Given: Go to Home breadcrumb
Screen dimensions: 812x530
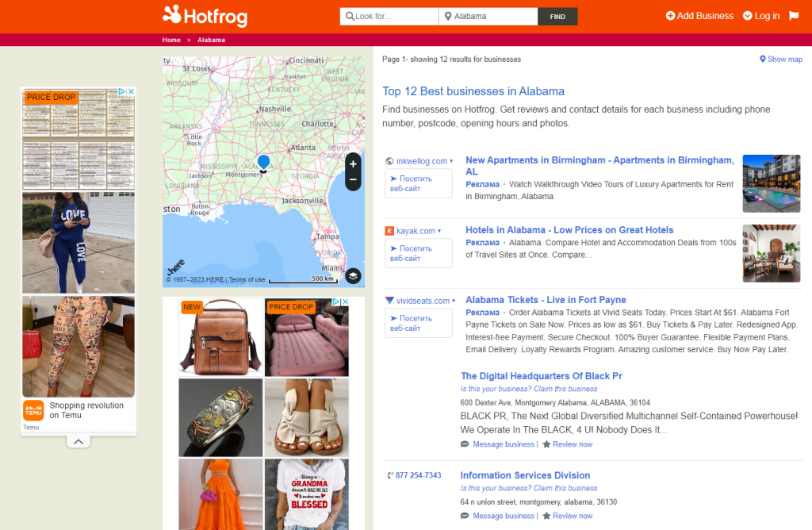Looking at the screenshot, I should [x=171, y=40].
